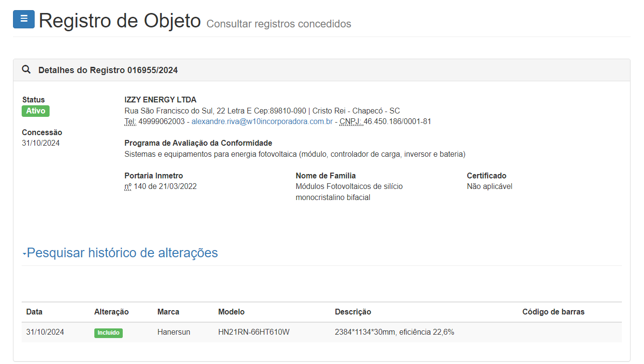Click the Incluído alteration badge
Image resolution: width=644 pixels, height=364 pixels.
[x=108, y=333]
